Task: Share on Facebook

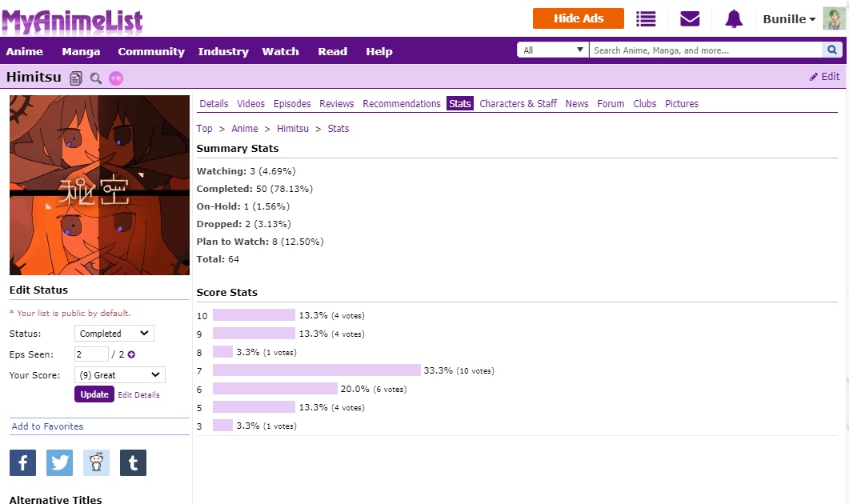Action: coord(22,462)
